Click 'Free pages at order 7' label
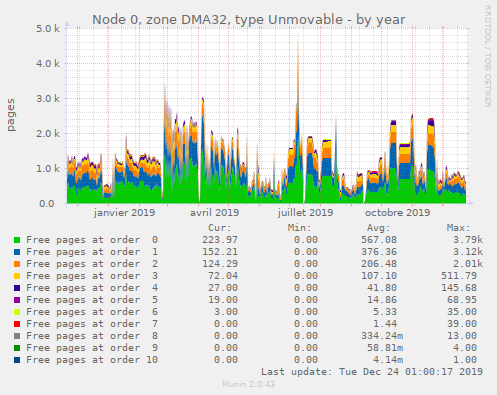The height and width of the screenshot is (395, 497). [x=92, y=324]
